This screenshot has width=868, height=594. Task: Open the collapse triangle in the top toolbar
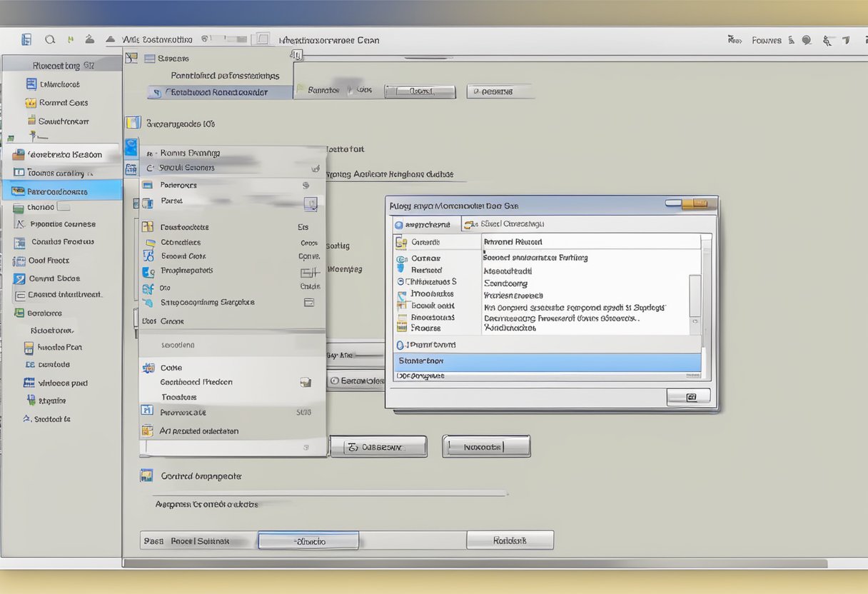pyautogui.click(x=110, y=40)
